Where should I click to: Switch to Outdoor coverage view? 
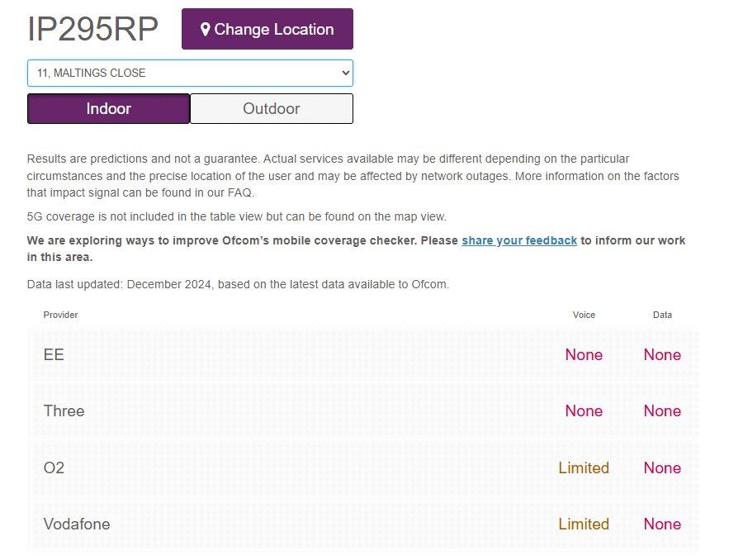pyautogui.click(x=272, y=108)
